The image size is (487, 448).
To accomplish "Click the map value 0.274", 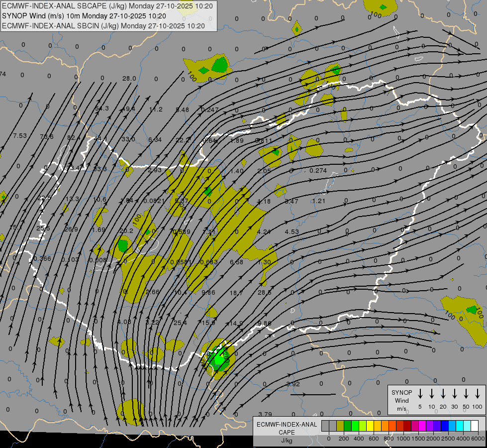I will (x=318, y=170).
